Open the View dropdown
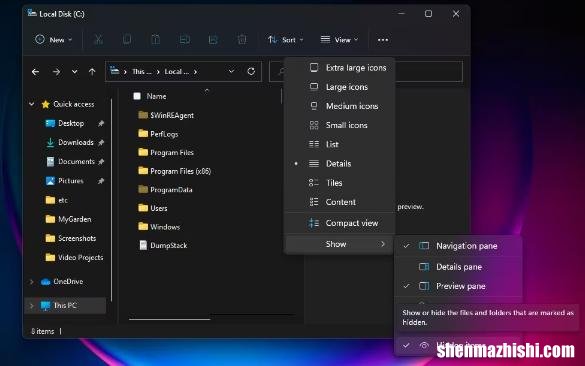 click(340, 40)
